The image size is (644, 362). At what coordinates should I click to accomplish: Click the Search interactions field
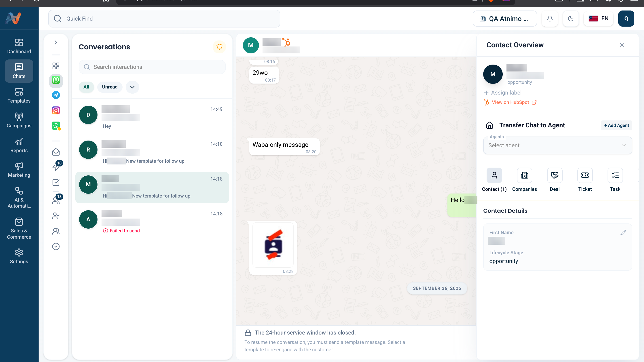(152, 67)
